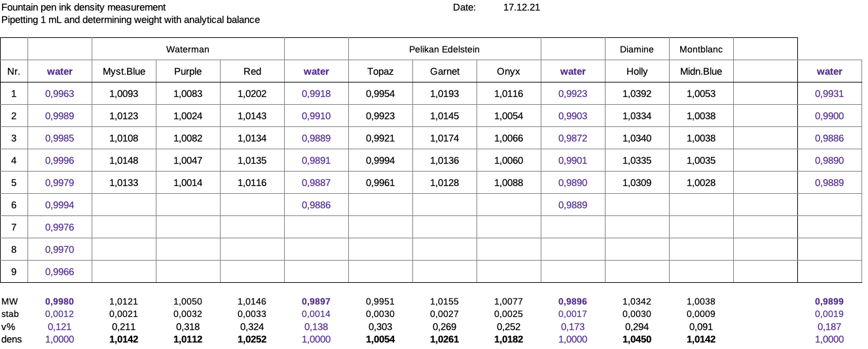Select the Nr. header cell
The width and height of the screenshot is (868, 349).
(x=14, y=71)
